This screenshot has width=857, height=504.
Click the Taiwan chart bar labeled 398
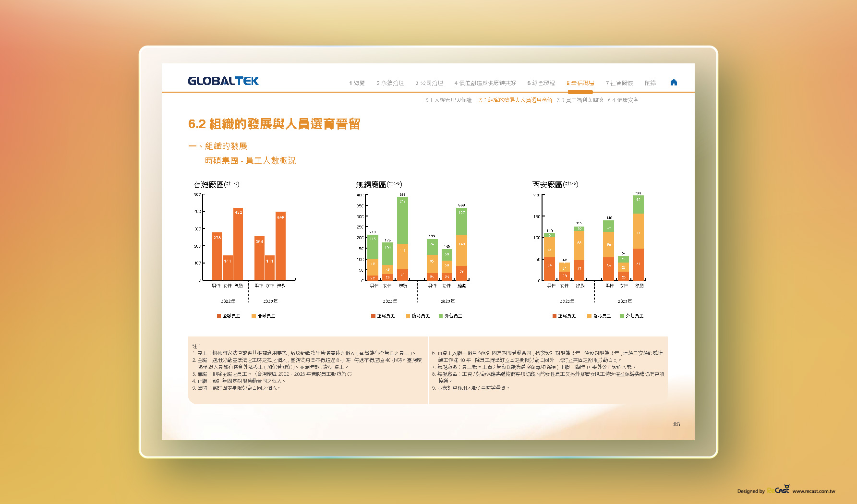(280, 246)
